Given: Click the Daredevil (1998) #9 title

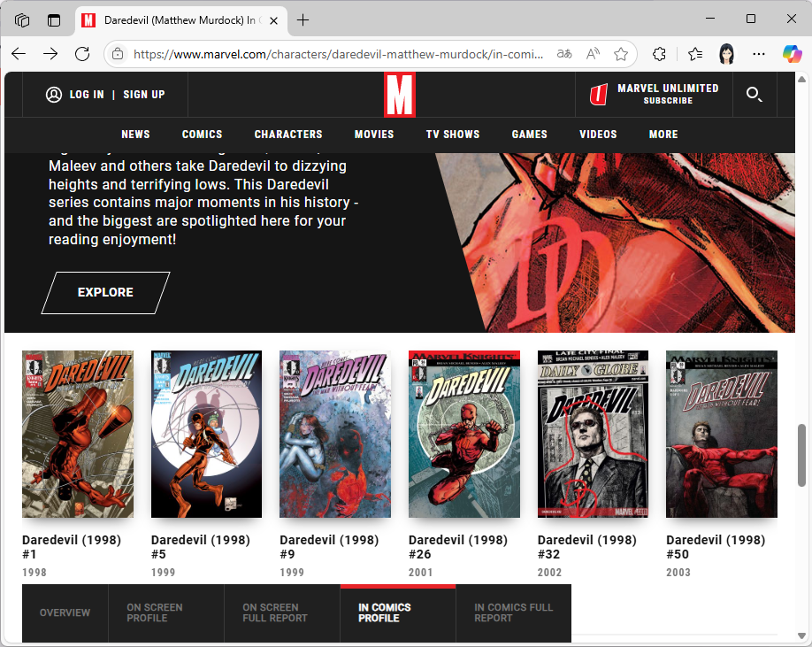Looking at the screenshot, I should (329, 547).
